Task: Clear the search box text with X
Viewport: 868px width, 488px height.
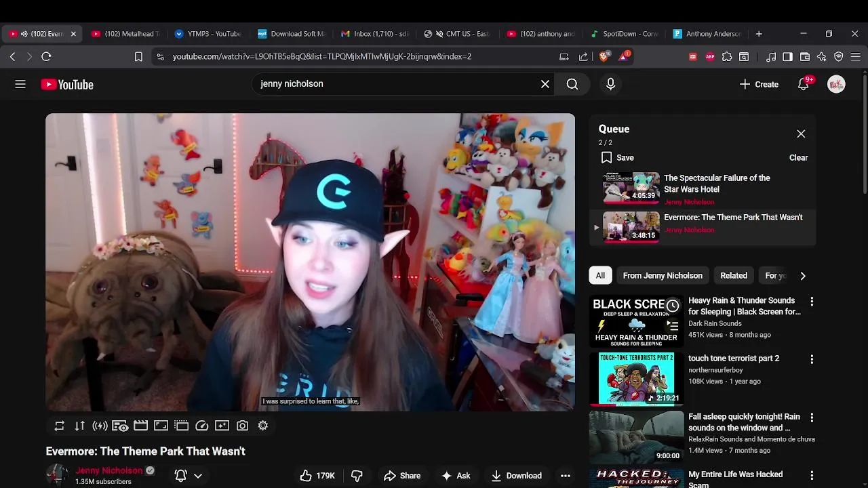Action: [545, 84]
